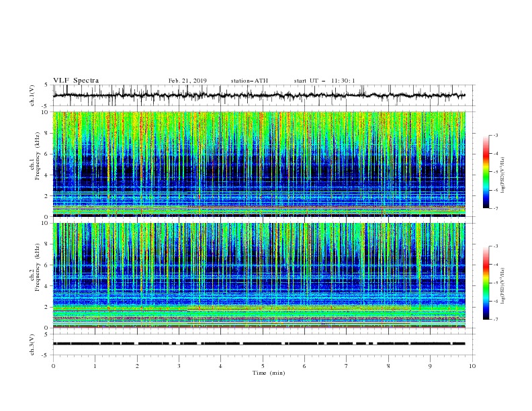532x411 pixels.
Task: Click inside the ch.2 spectrogram panel
Action: point(259,275)
